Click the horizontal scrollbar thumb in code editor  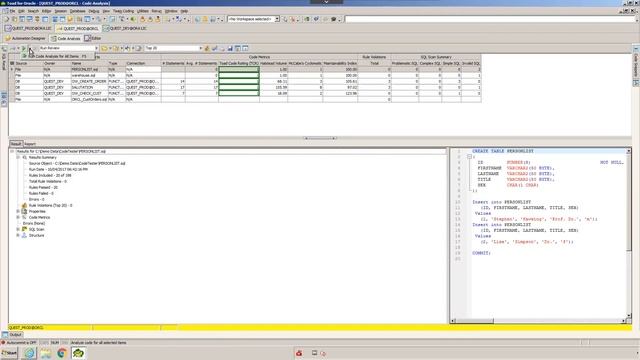[475, 321]
